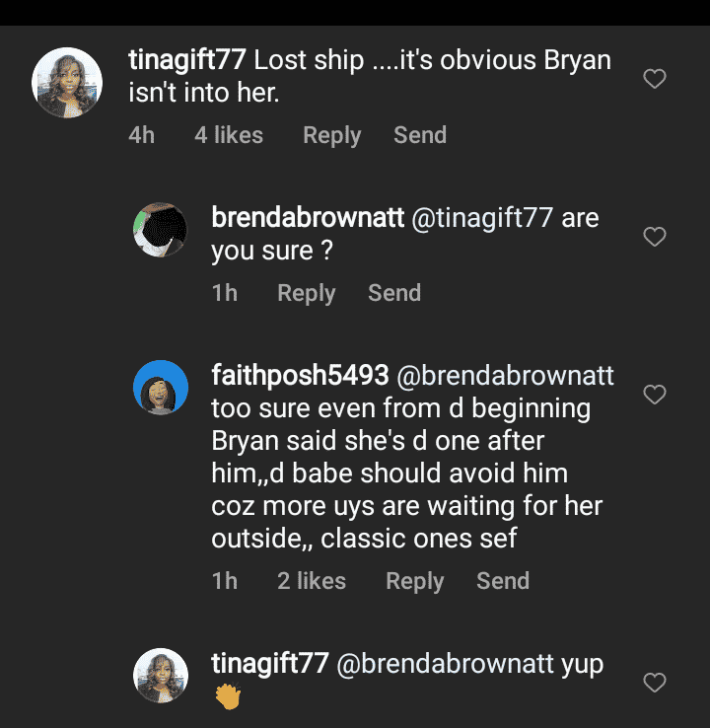Open the @tinagift77 mention in brendabrownatt's reply

pos(481,217)
